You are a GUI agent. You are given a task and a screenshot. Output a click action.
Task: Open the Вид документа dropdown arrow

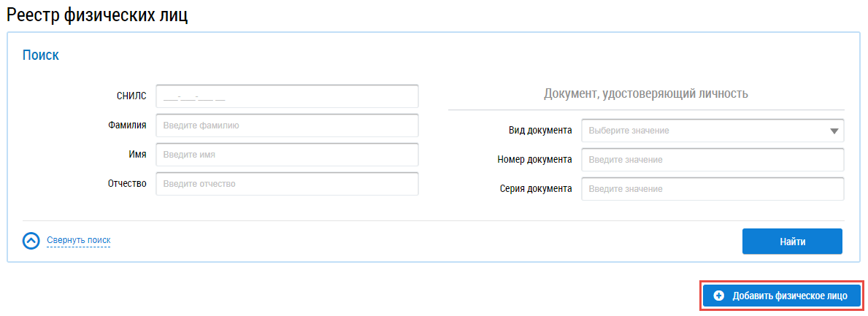(834, 131)
